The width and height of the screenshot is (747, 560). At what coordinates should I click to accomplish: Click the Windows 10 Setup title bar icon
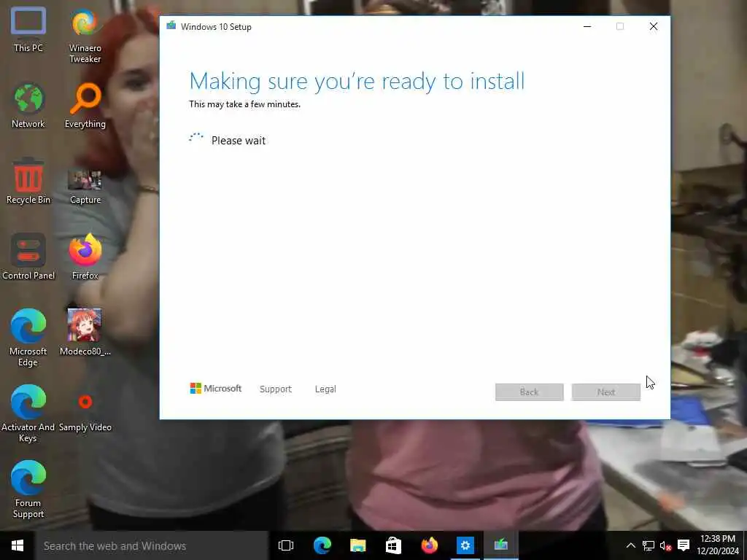[x=171, y=26]
